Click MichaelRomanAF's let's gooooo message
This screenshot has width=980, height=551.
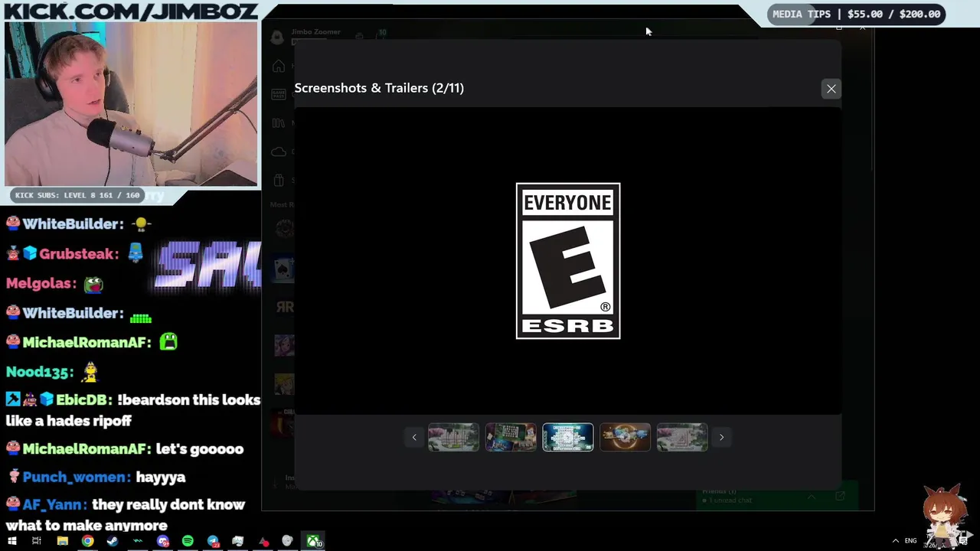click(x=124, y=448)
